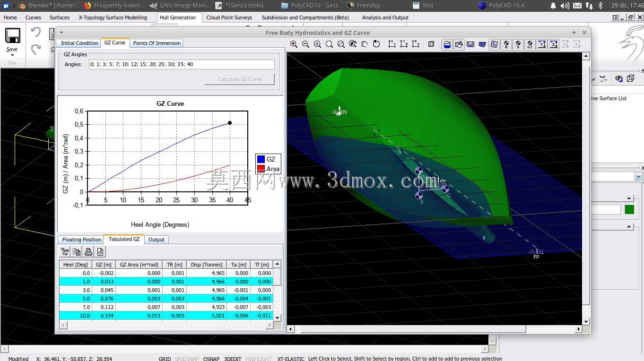
Task: Toggle the blue immersed hull display icon
Action: (x=482, y=44)
